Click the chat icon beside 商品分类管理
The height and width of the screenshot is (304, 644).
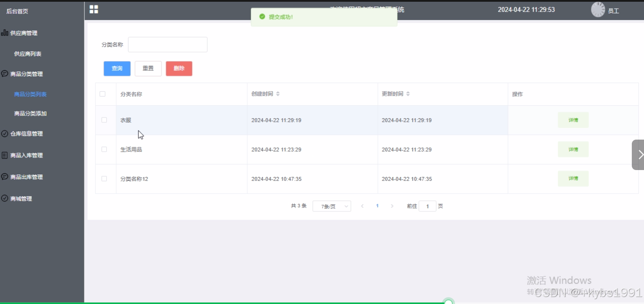5,73
